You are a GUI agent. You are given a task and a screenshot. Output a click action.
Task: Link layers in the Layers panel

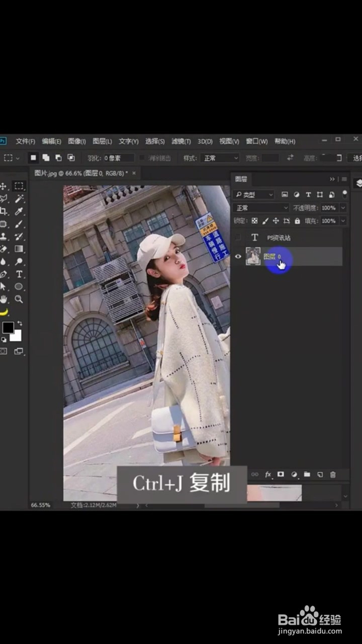pos(255,474)
